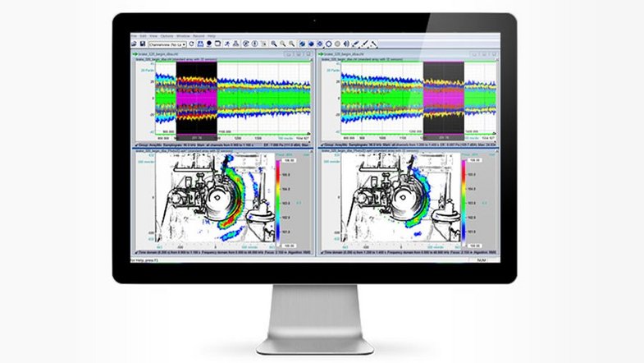Open the File menu
The image size is (644, 363).
pos(134,36)
